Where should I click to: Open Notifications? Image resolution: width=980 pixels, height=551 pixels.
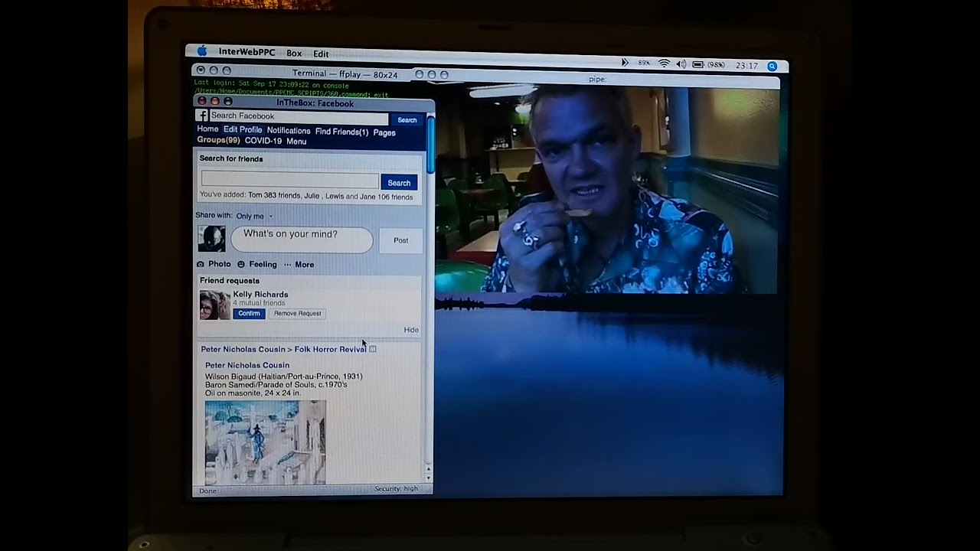point(289,131)
